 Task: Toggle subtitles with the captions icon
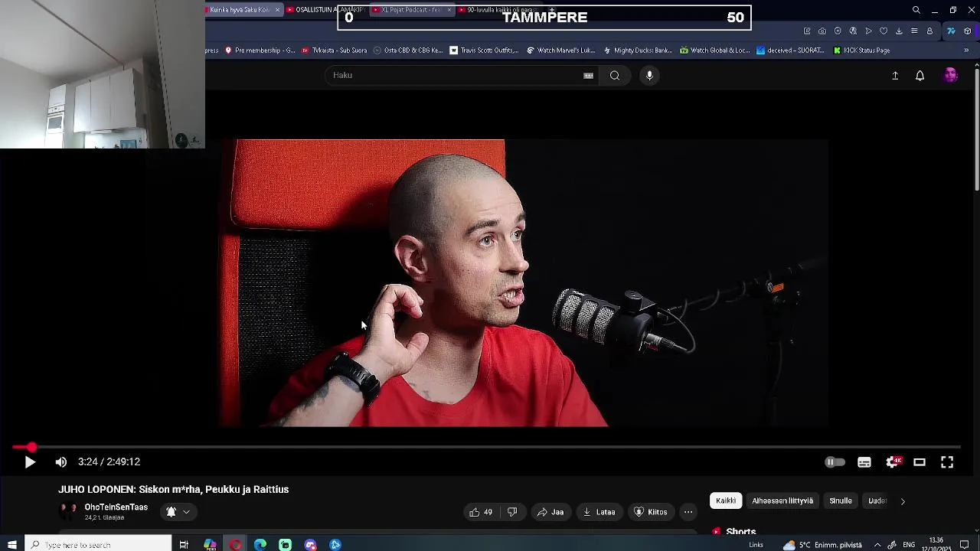click(x=864, y=462)
